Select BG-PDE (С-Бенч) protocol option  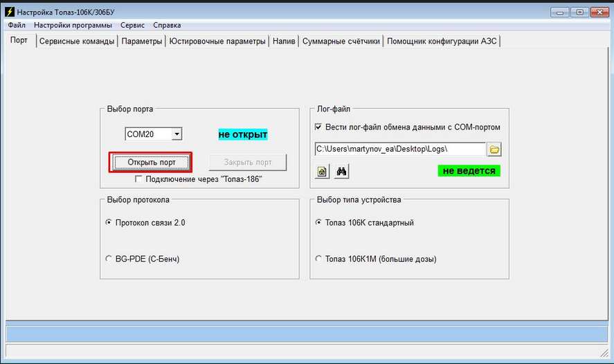click(109, 259)
